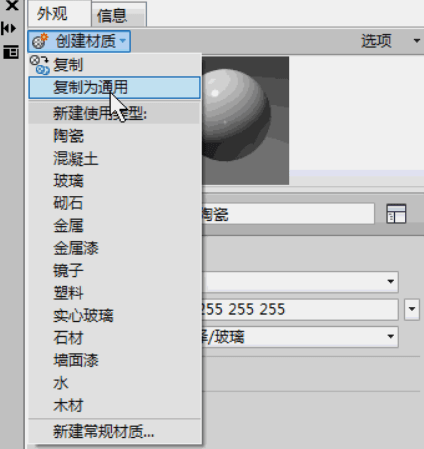Open the color value dropdown arrow
Viewport: 424px width, 449px height.
click(x=412, y=310)
